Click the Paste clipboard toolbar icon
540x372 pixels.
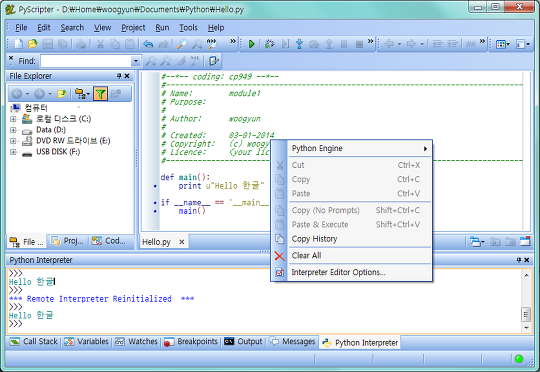tap(129, 44)
